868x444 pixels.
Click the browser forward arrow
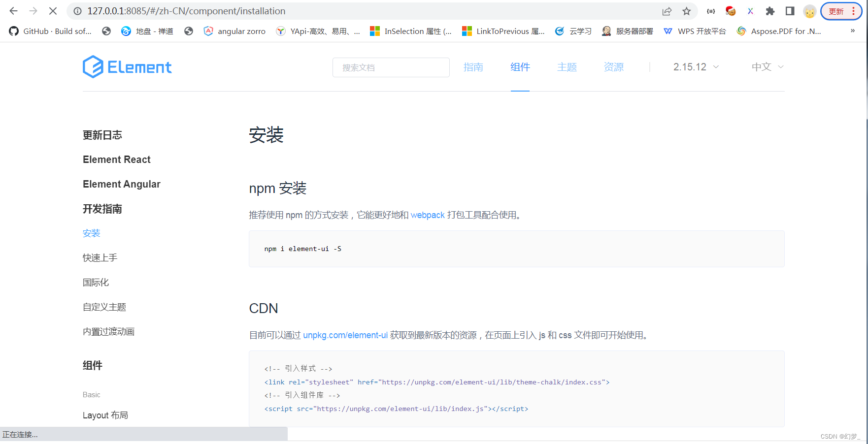(x=33, y=11)
